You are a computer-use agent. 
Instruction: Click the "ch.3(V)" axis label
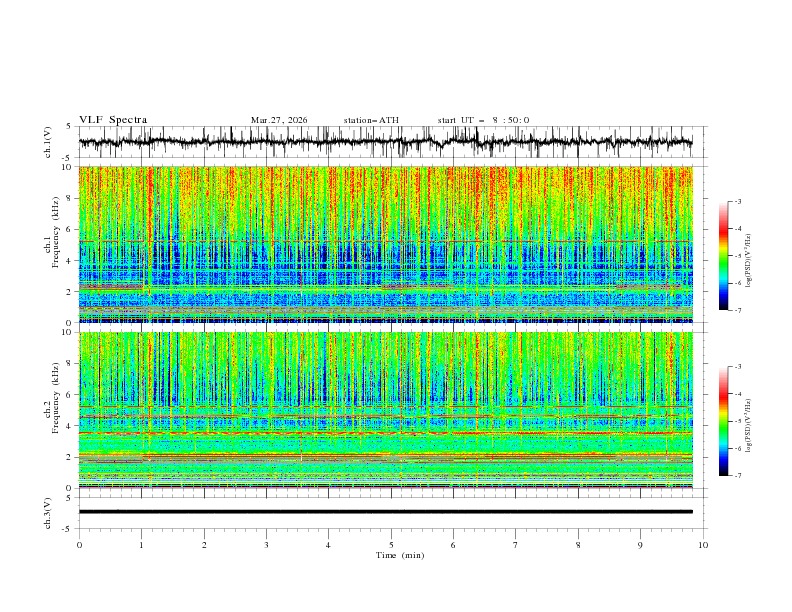[48, 513]
